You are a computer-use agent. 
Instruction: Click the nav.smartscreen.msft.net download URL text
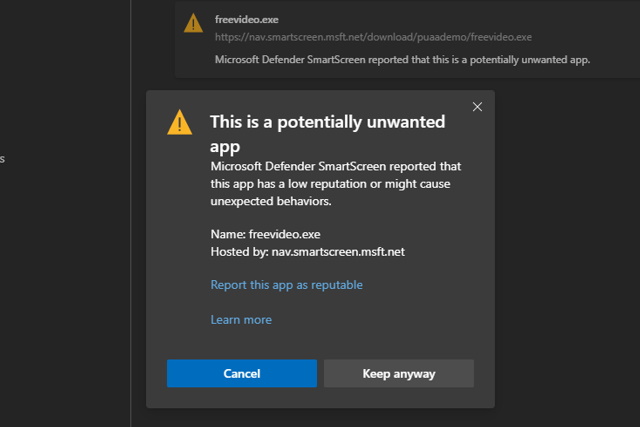click(x=373, y=37)
